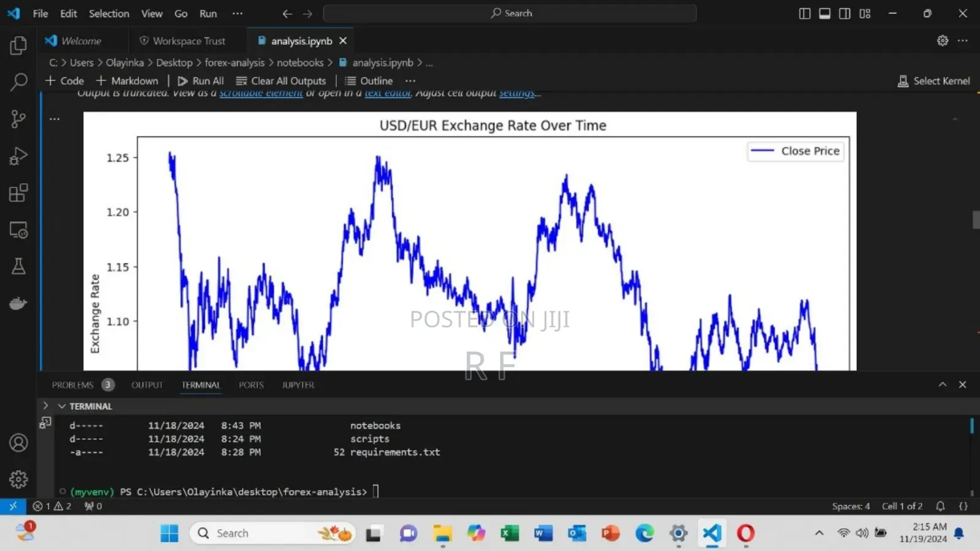
Task: Open notebook settings gear icon
Action: click(943, 40)
